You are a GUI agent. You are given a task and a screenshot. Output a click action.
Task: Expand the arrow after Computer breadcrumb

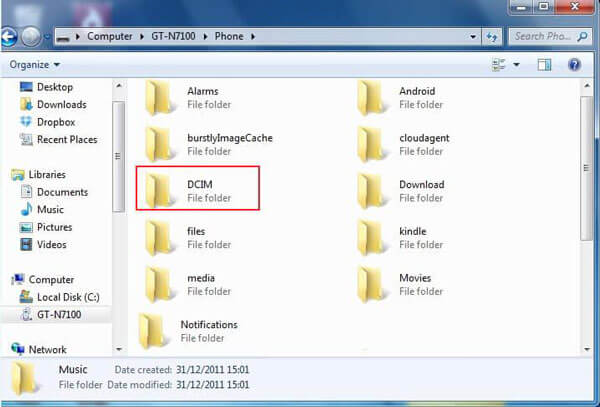[142, 37]
